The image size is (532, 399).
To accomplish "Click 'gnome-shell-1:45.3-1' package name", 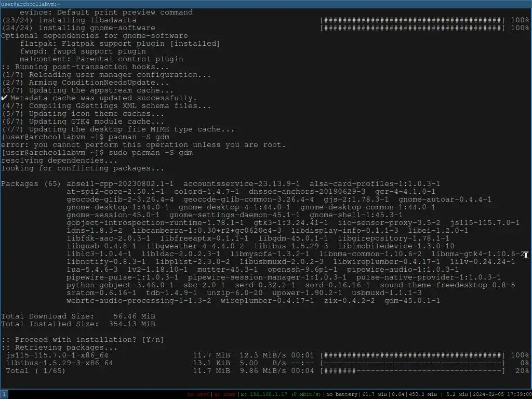I will pyautogui.click(x=356, y=215).
